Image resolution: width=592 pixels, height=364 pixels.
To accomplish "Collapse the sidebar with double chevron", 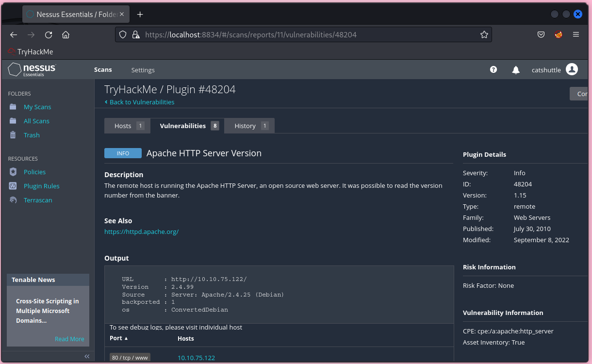I will tap(87, 356).
